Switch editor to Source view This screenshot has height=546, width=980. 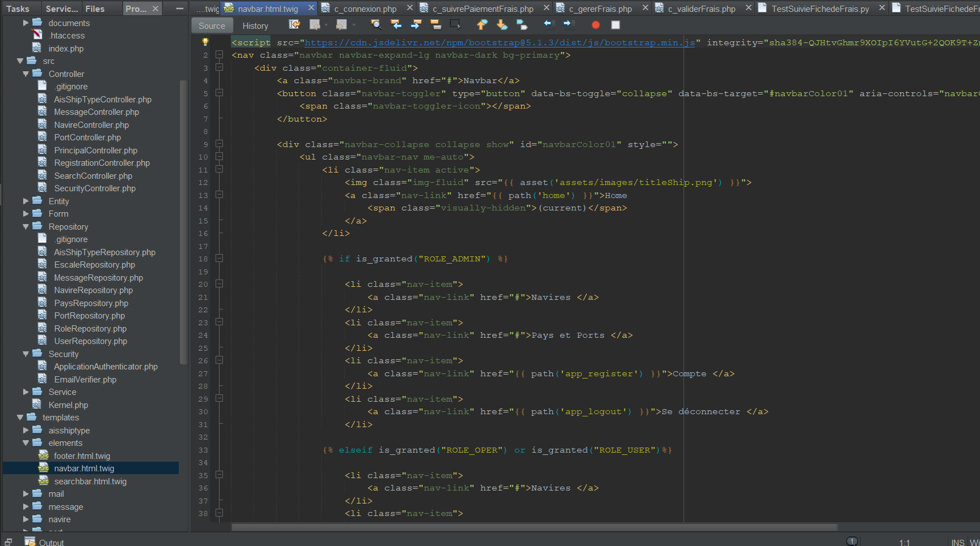(212, 25)
